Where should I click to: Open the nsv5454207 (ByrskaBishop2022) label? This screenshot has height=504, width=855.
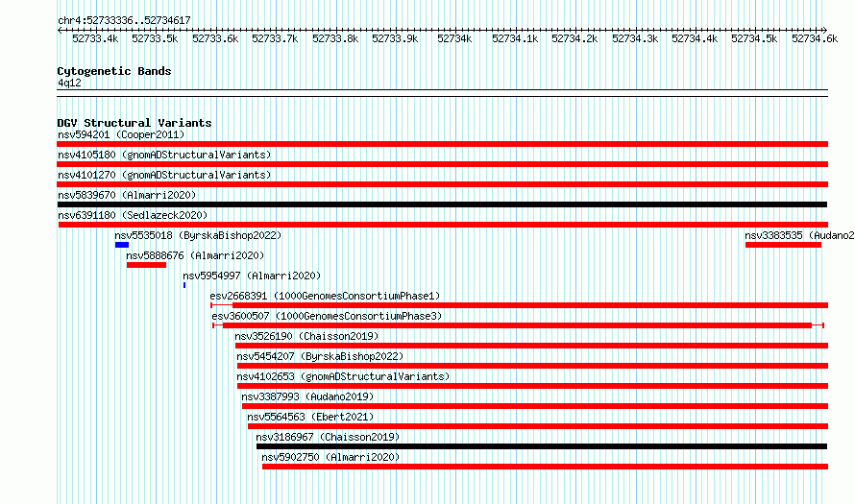320,356
